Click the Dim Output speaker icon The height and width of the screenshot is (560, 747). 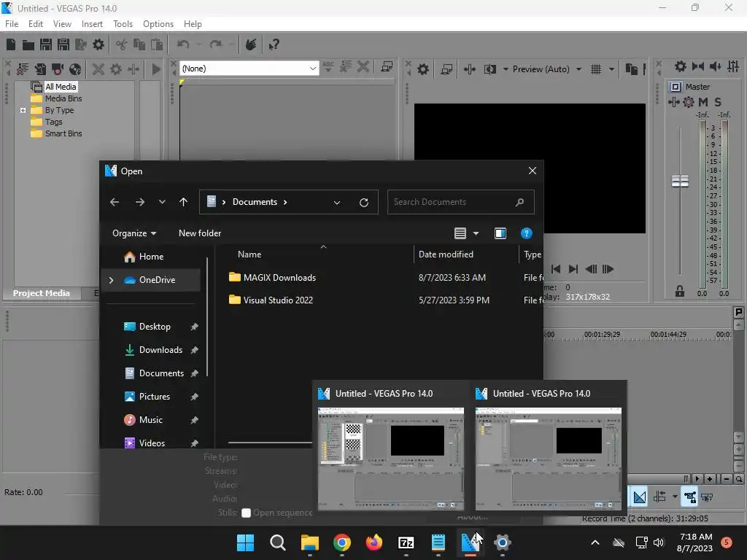coord(715,66)
